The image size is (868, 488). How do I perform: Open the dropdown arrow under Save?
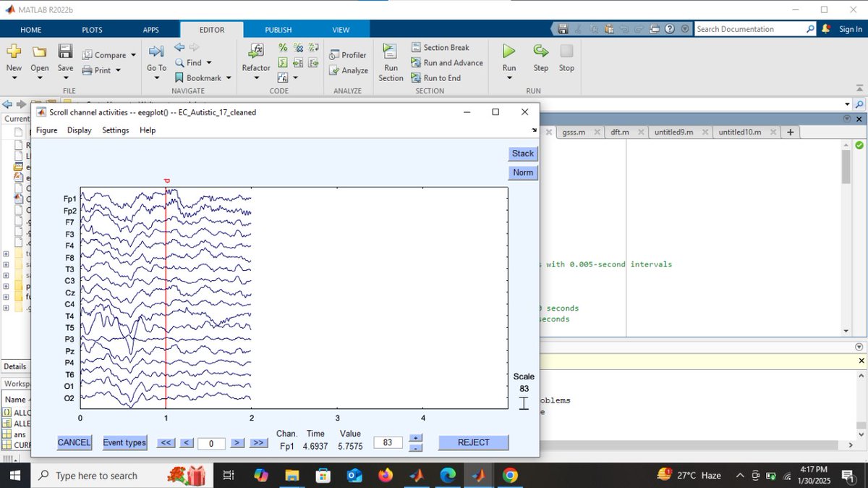point(65,78)
